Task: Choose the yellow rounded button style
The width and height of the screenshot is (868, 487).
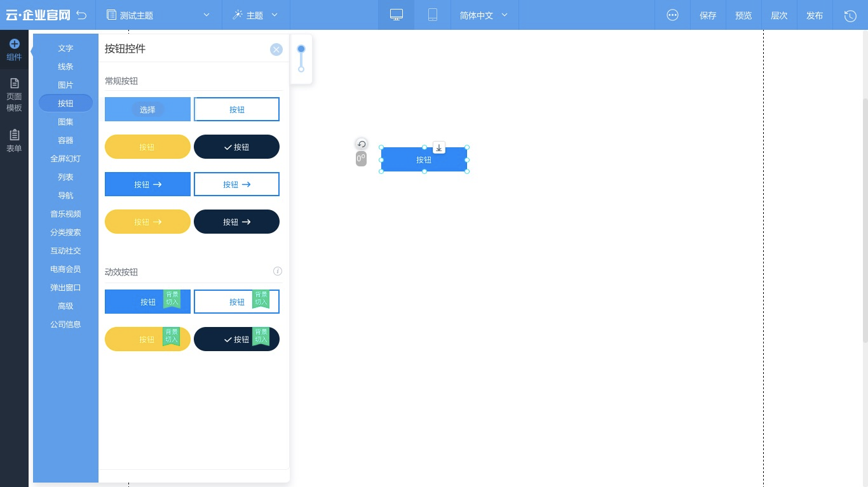Action: 147,147
